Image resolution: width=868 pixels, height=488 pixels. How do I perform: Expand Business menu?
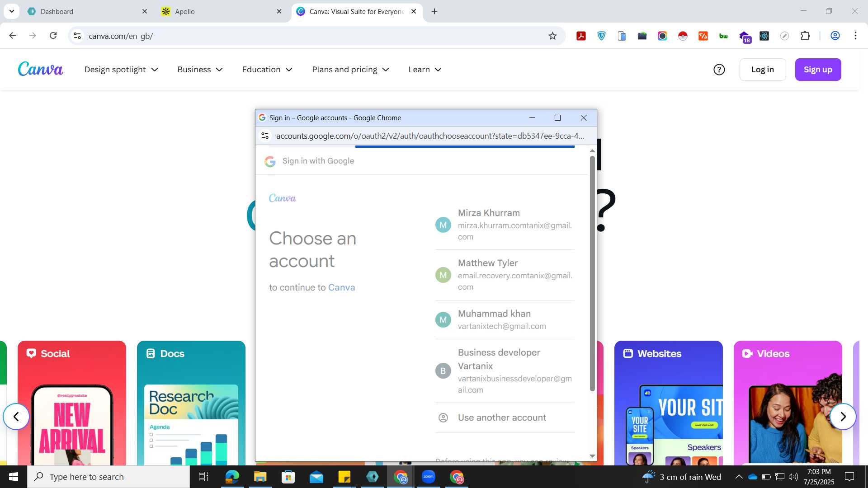(200, 70)
